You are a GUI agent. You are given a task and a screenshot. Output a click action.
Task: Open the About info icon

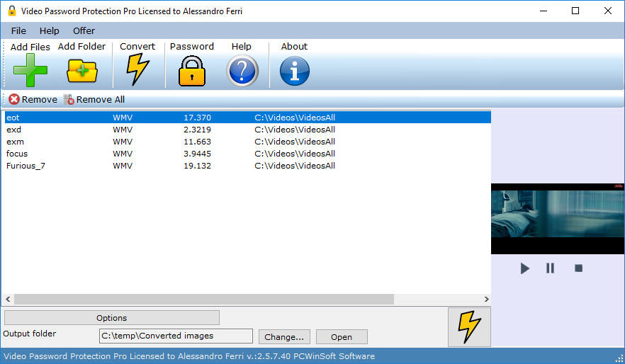295,71
